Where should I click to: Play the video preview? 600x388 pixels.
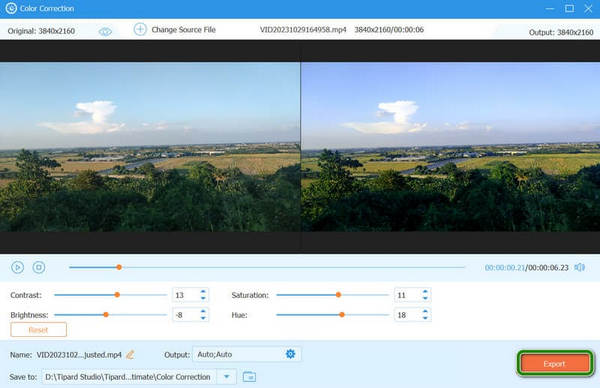pyautogui.click(x=18, y=267)
